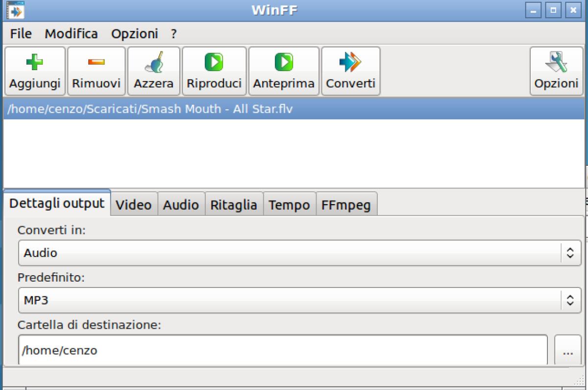Switch to the Video tab
Viewport: 588px width, 390px height.
[134, 204]
